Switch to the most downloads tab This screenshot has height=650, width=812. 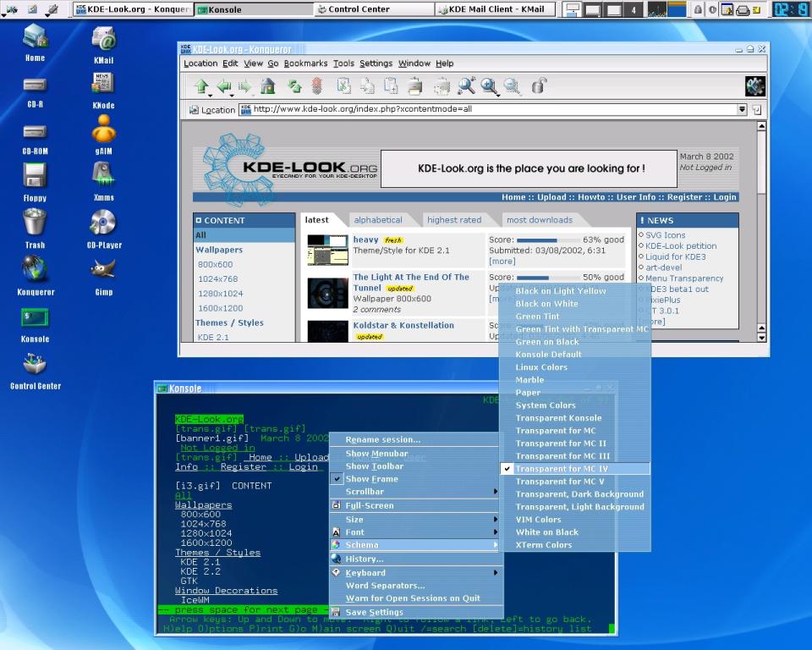click(x=540, y=220)
